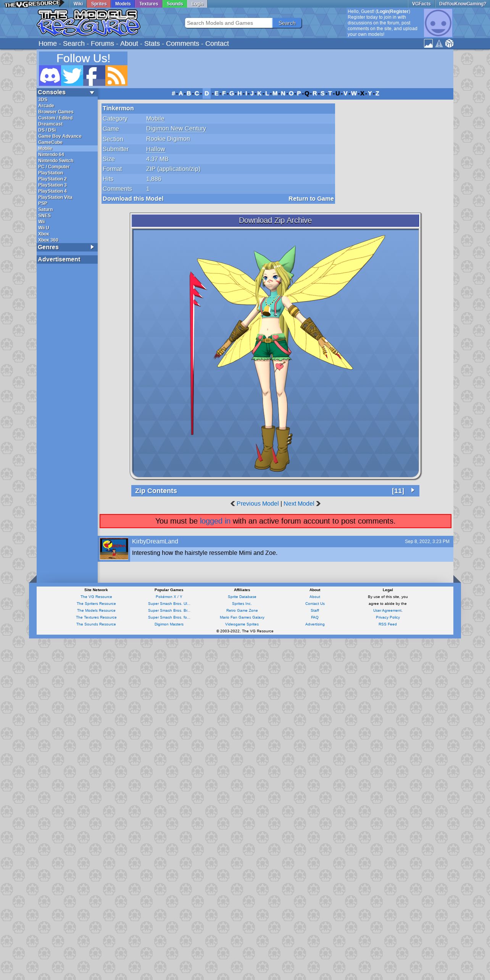
Task: Click the Mobile category link in info table
Action: tap(155, 119)
